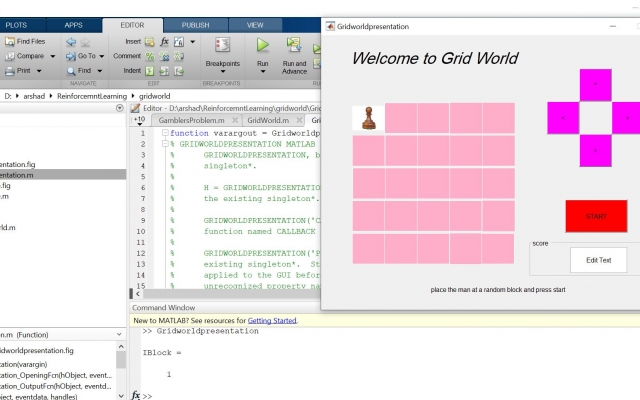The height and width of the screenshot is (400, 640).
Task: Open the Compare dropdown arrow
Action: click(x=53, y=56)
